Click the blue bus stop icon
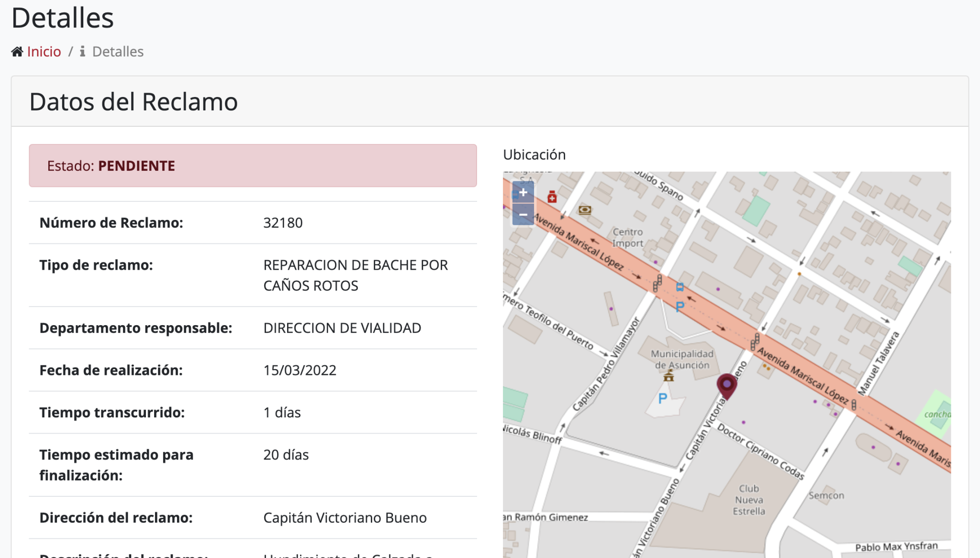980x558 pixels. coord(679,287)
